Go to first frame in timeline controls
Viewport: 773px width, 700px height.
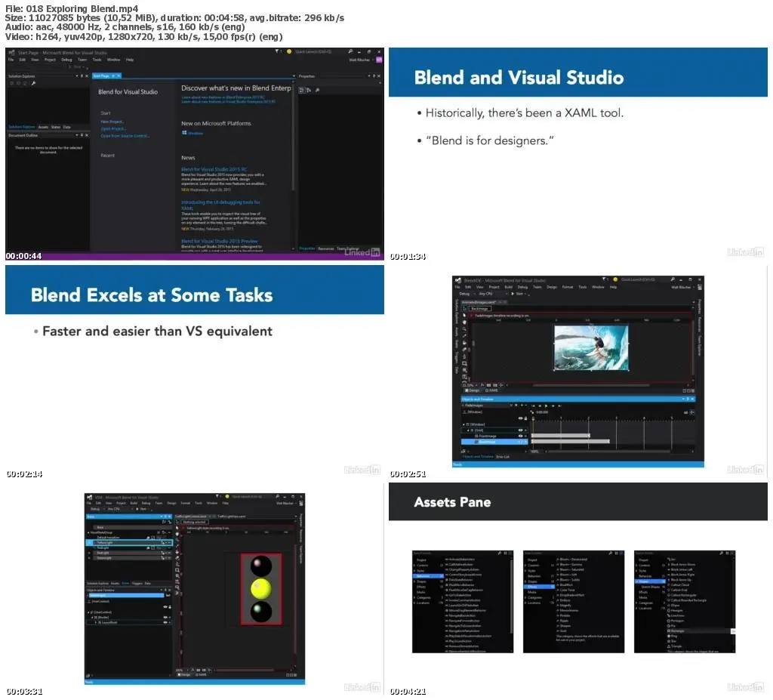(x=533, y=406)
